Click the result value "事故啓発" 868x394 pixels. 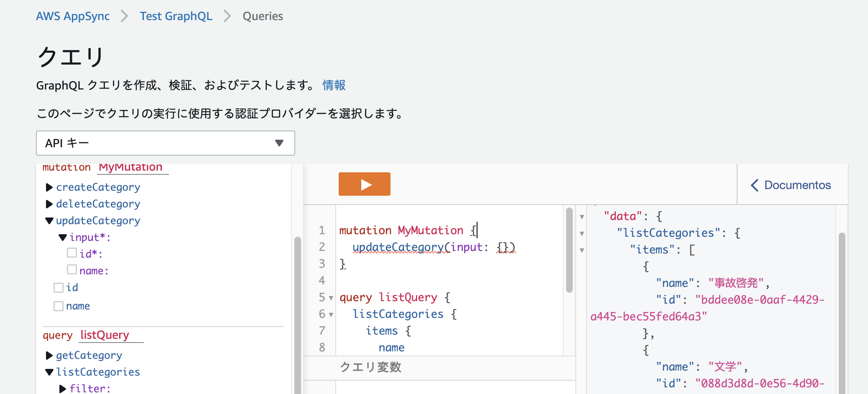click(x=736, y=283)
